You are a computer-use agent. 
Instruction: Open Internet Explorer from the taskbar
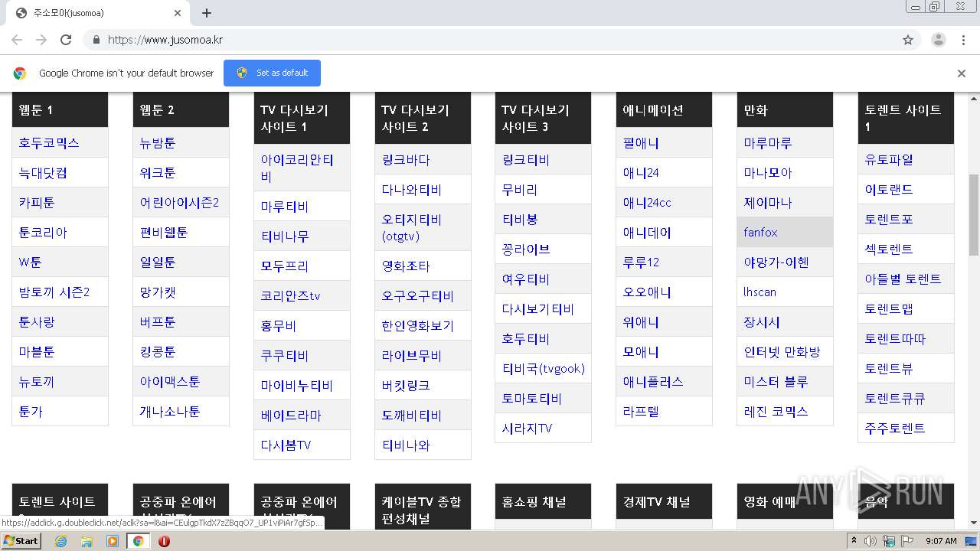click(x=60, y=541)
